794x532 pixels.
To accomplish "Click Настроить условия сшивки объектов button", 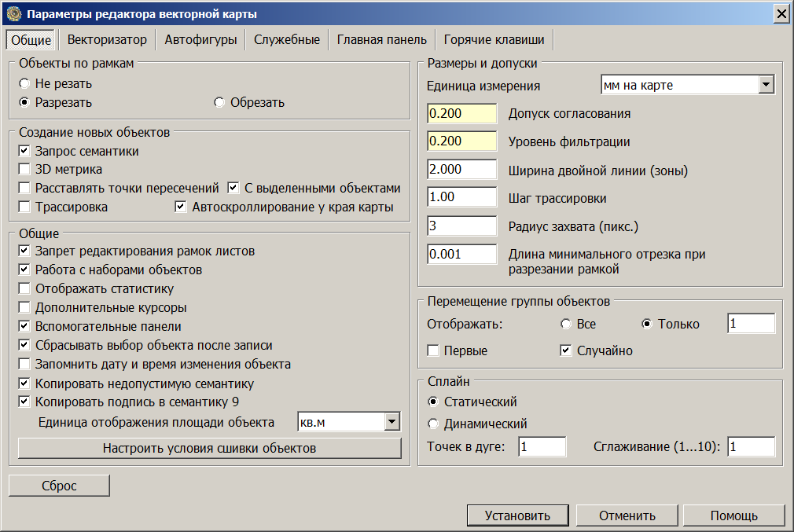I will click(209, 449).
